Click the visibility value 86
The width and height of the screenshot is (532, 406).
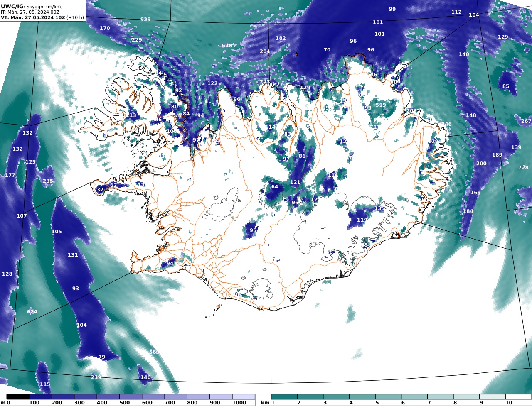(x=302, y=156)
